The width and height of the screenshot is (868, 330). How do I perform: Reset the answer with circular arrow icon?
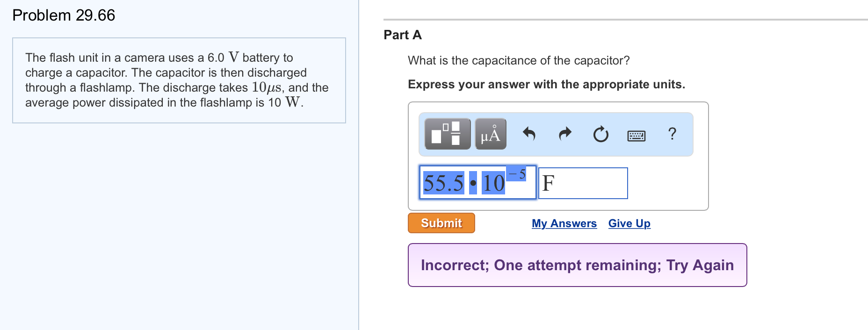600,135
